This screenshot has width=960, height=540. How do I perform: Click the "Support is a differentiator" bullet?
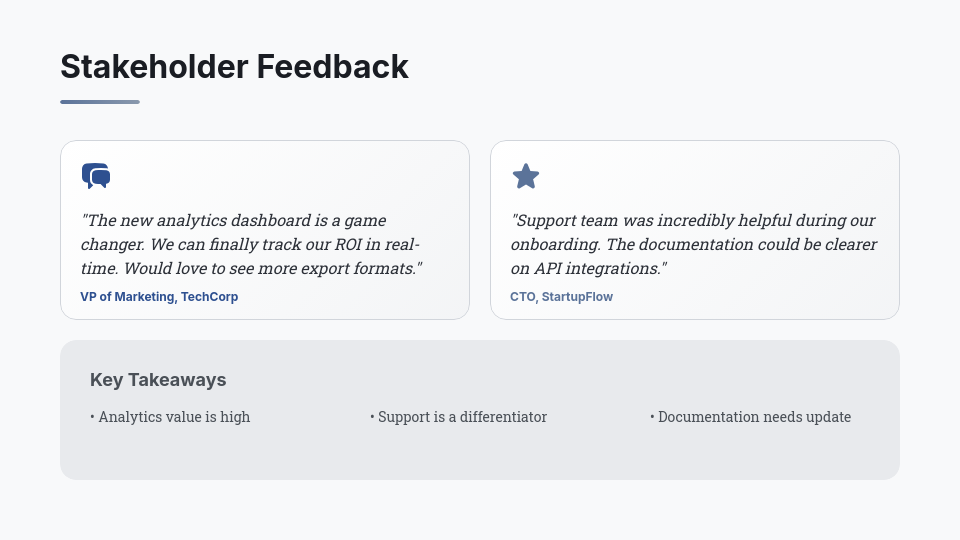(x=462, y=417)
